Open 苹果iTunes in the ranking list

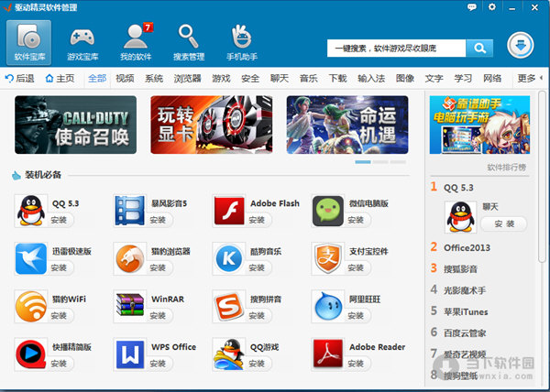point(466,311)
